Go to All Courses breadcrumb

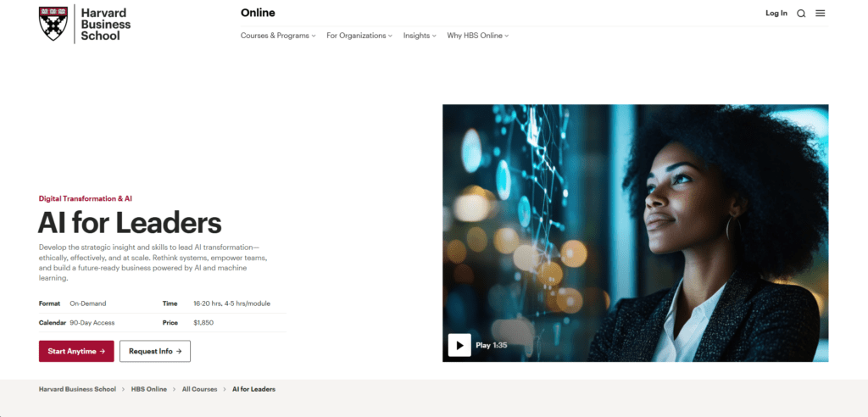(x=200, y=389)
